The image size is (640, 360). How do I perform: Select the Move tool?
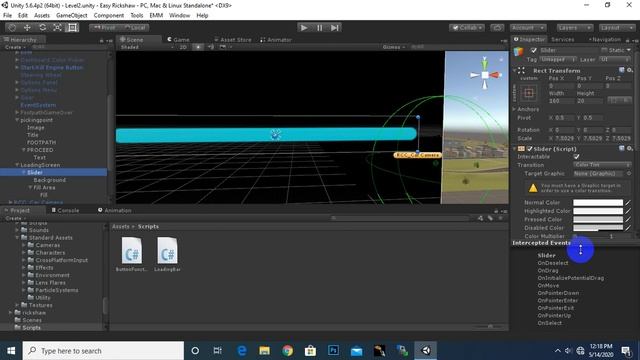27,28
